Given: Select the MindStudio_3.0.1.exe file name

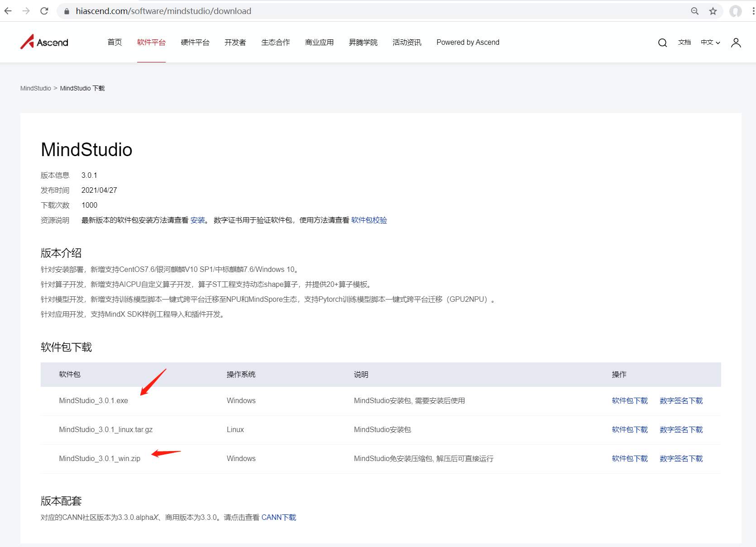Looking at the screenshot, I should [x=94, y=401].
